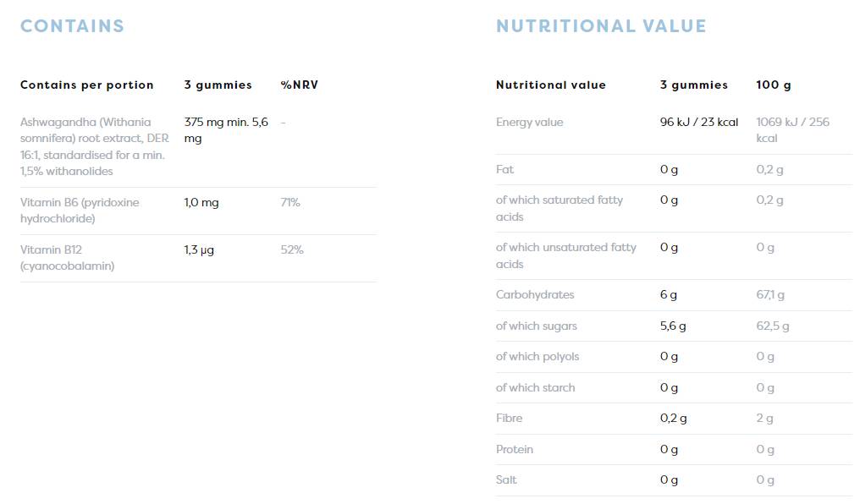Viewport: 860px width, 504px height.
Task: Click the CONTAINS section heading
Action: [x=72, y=26]
